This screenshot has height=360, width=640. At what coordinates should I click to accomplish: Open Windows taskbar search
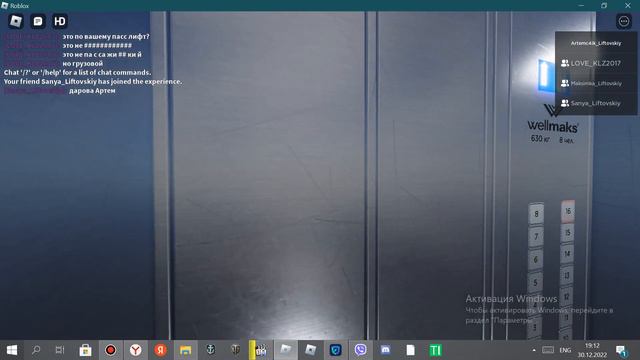tap(36, 350)
